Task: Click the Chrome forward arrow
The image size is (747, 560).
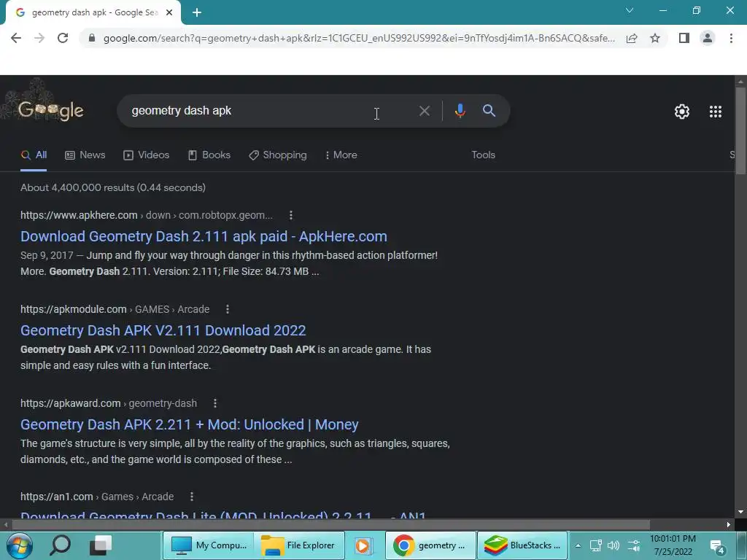Action: click(x=39, y=38)
